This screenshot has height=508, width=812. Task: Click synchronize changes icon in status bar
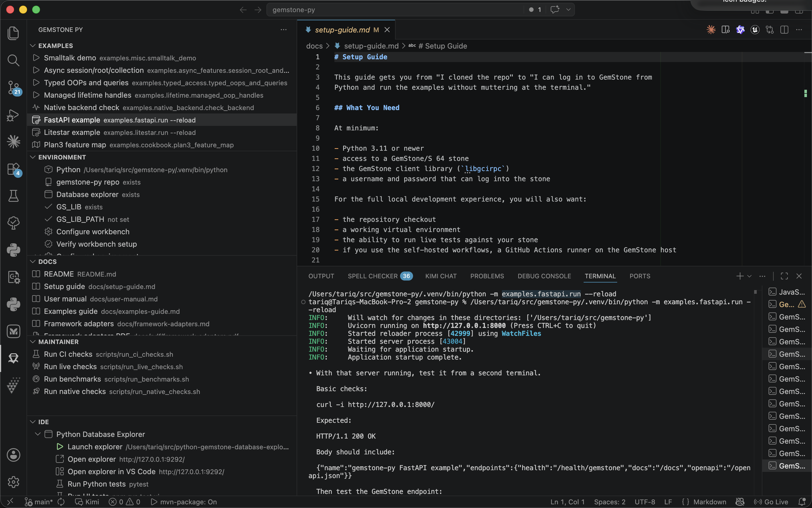(61, 502)
